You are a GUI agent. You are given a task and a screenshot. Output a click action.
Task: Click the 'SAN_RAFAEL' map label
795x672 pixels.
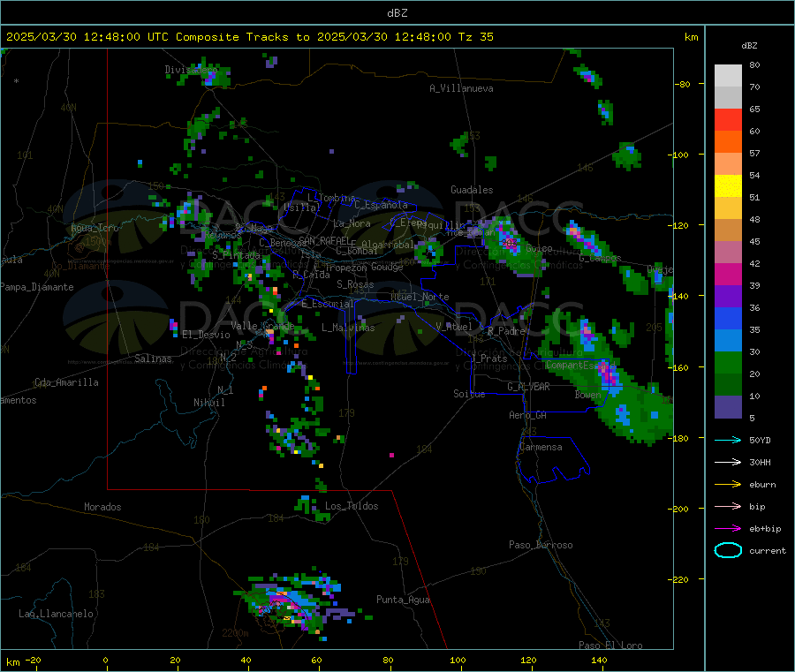[324, 239]
